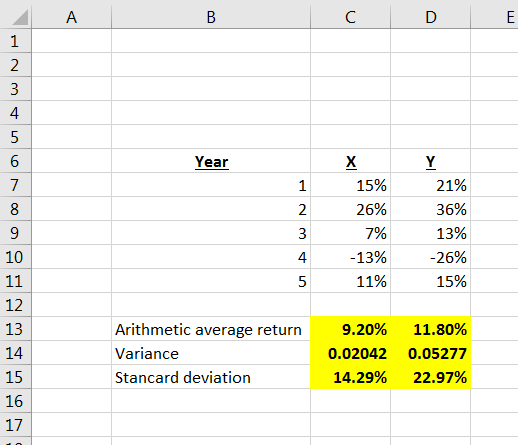Select row 17 header
Image resolution: width=518 pixels, height=445 pixels.
point(15,425)
